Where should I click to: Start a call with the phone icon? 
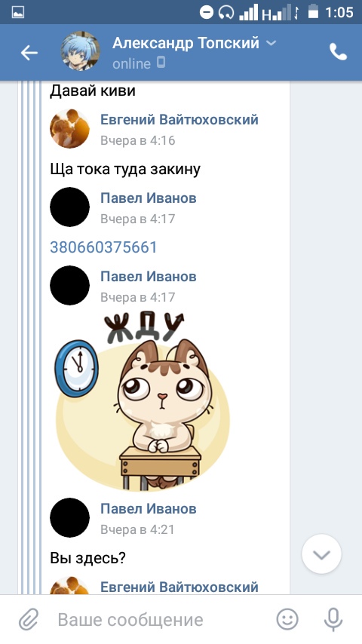tap(338, 53)
